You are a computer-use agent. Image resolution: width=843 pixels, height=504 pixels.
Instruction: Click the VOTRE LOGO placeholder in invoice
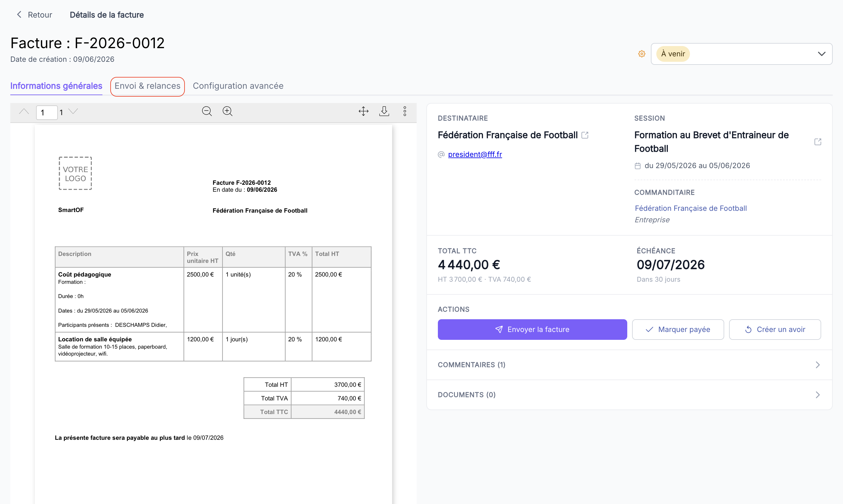coord(75,173)
